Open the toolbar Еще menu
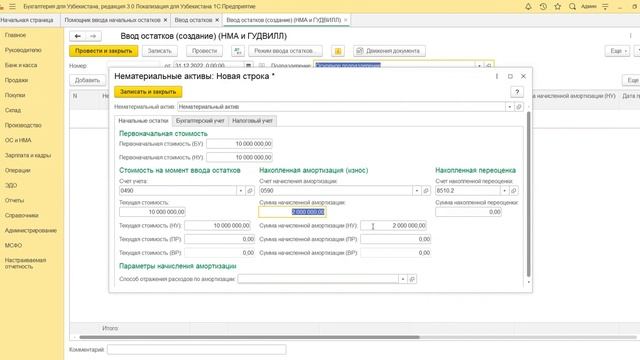The height and width of the screenshot is (360, 640). pyautogui.click(x=617, y=51)
